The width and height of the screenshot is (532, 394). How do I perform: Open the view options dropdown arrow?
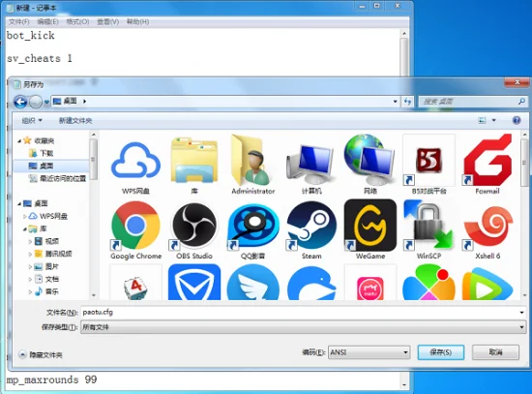pos(494,120)
